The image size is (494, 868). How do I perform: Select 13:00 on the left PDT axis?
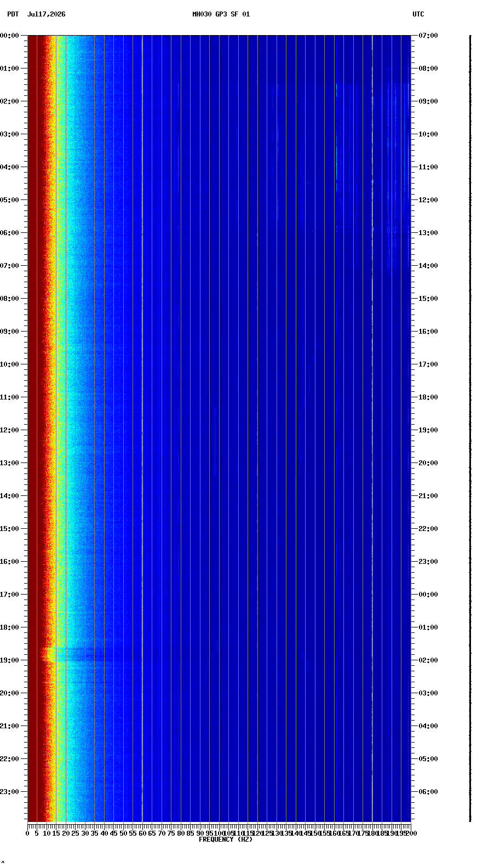pos(9,463)
